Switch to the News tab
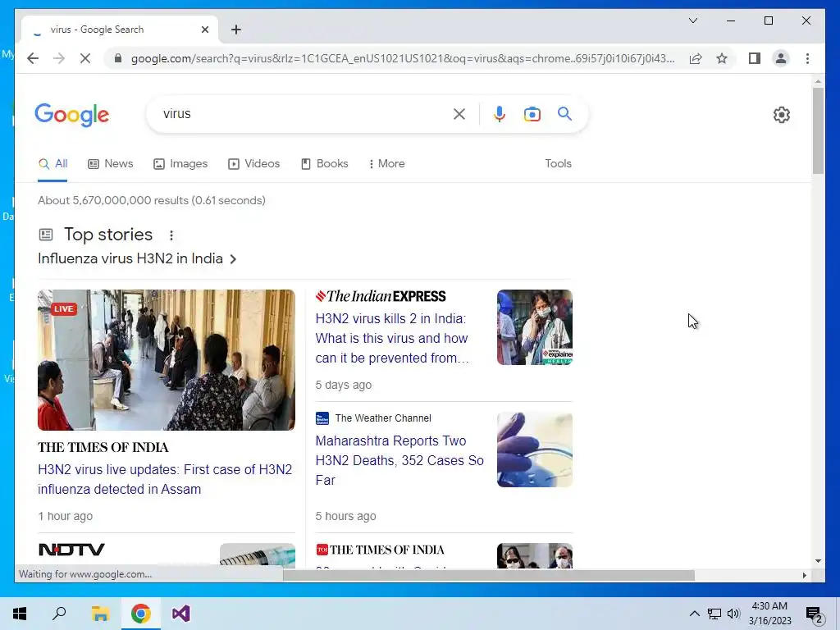Screen dimensions: 840x630 [111, 164]
